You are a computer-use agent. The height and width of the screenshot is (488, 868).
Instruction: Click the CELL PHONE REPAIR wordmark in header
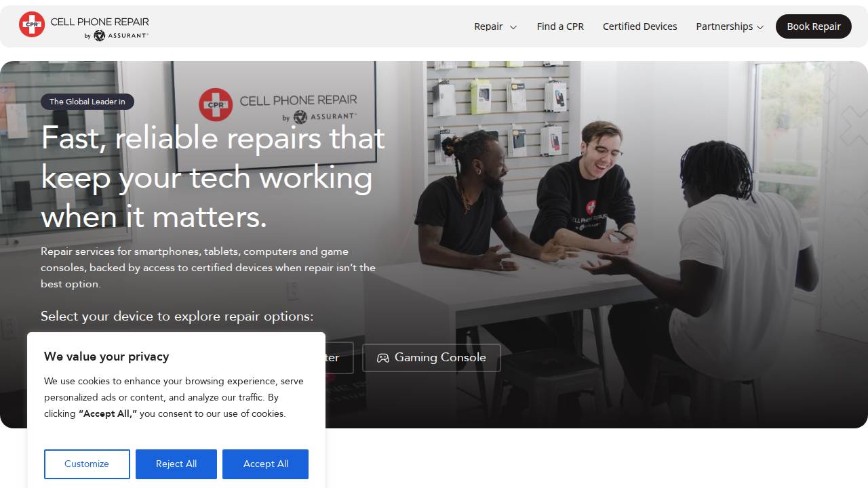(x=100, y=22)
